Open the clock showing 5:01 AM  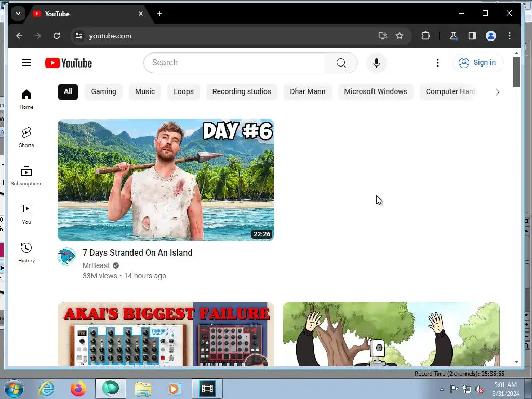[506, 389]
